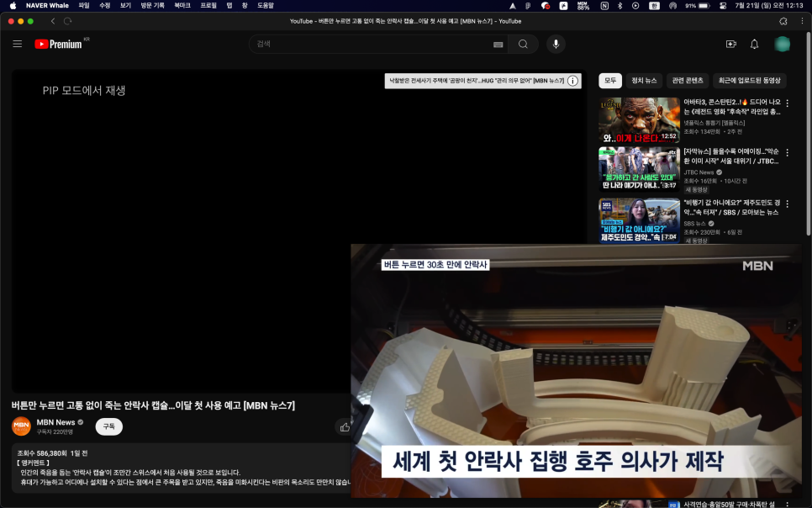Open the 아바타3 콘스탄틴2 video title
This screenshot has height=508, width=812.
pyautogui.click(x=732, y=107)
